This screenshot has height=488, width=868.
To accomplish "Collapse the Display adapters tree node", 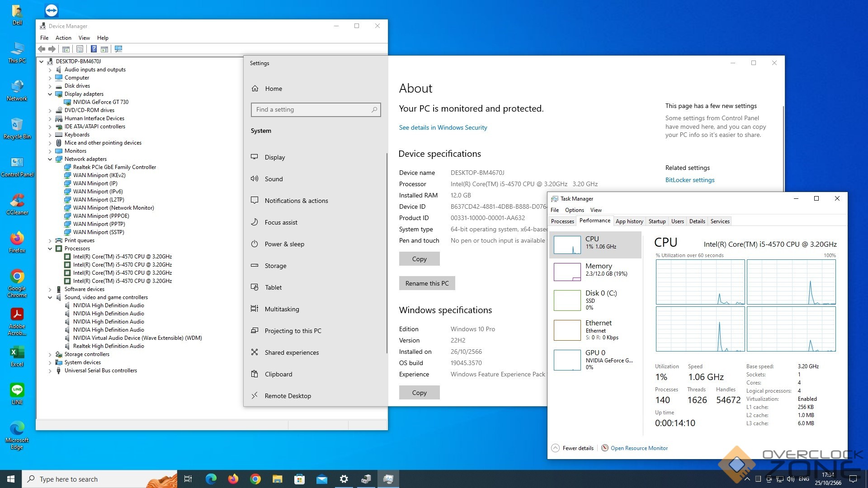I will [x=50, y=94].
